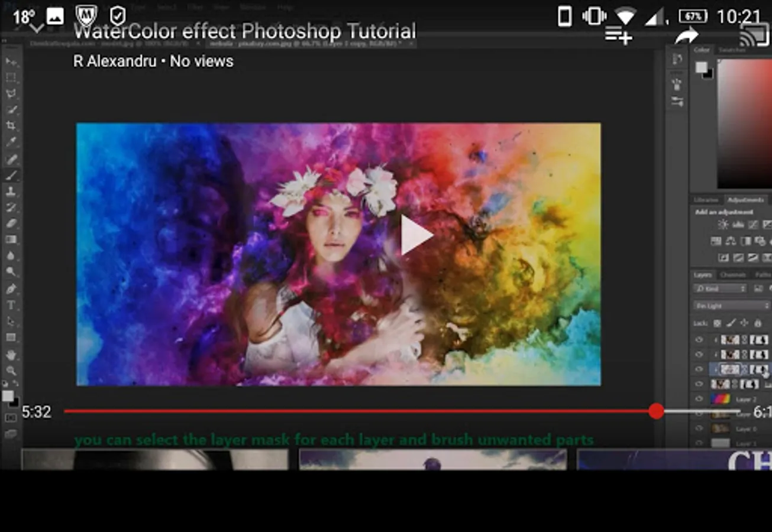772x532 pixels.
Task: Hide the highlighted selected layer's eye icon
Action: [x=699, y=369]
